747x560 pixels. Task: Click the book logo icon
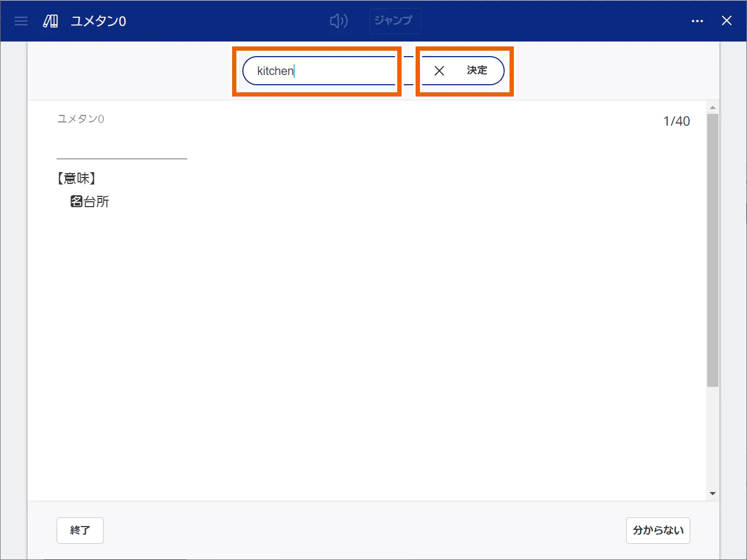[51, 21]
